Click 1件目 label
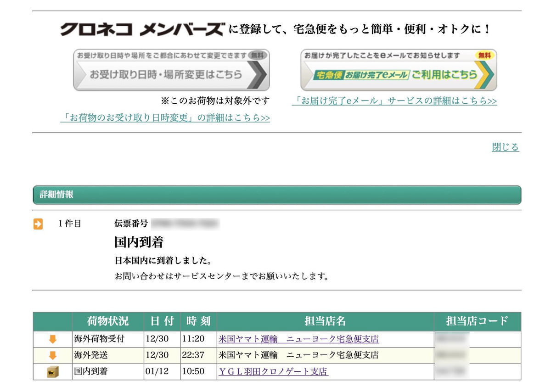 click(70, 224)
